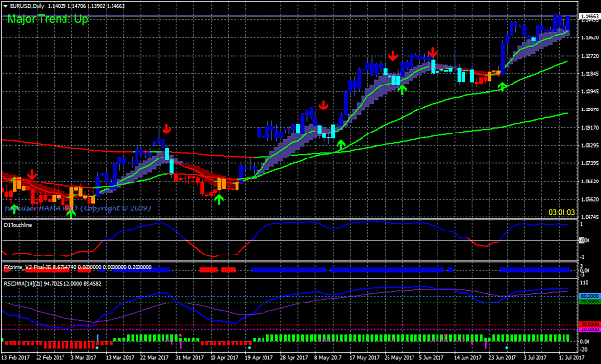
Task: Click the 1.12720 price axis label
Action: click(589, 56)
